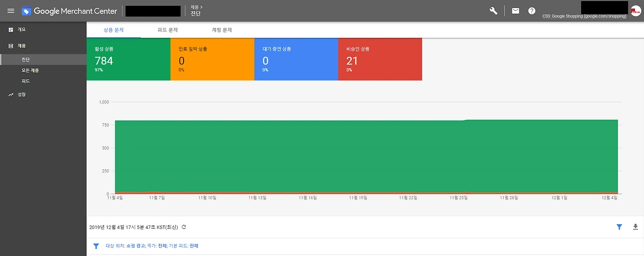Image resolution: width=644 pixels, height=256 pixels.
Task: Click the 제품 list icon in sidebar
Action: tap(11, 46)
